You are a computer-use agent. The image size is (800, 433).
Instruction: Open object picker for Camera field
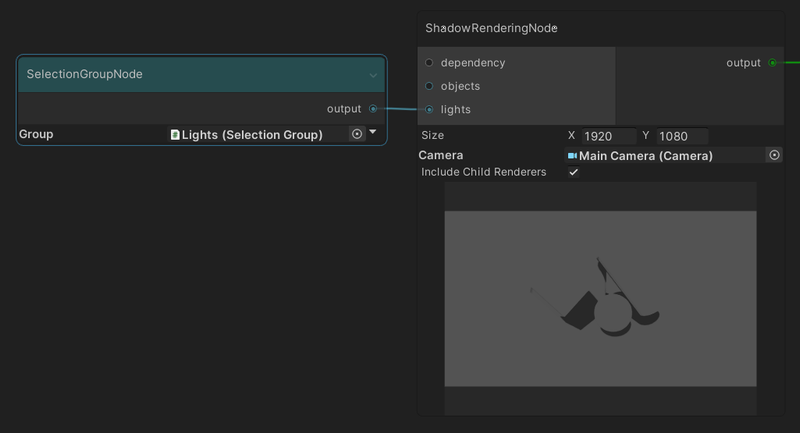pos(773,155)
